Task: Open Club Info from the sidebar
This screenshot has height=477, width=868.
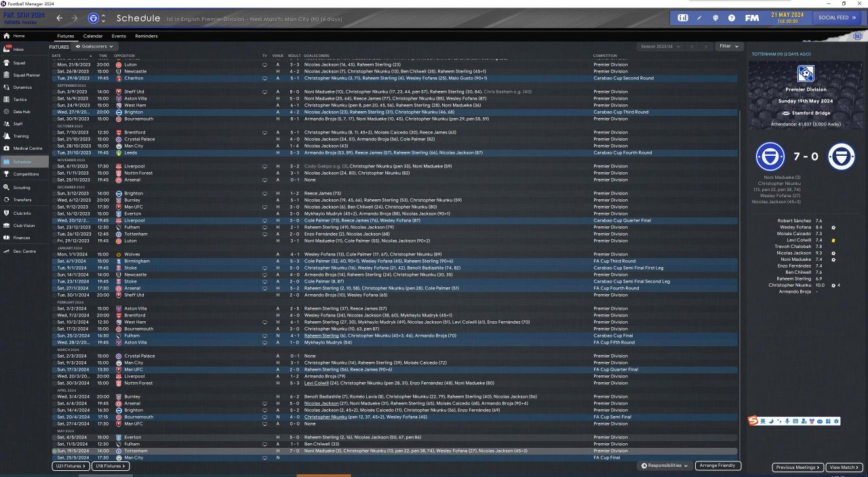Action: pyautogui.click(x=24, y=213)
